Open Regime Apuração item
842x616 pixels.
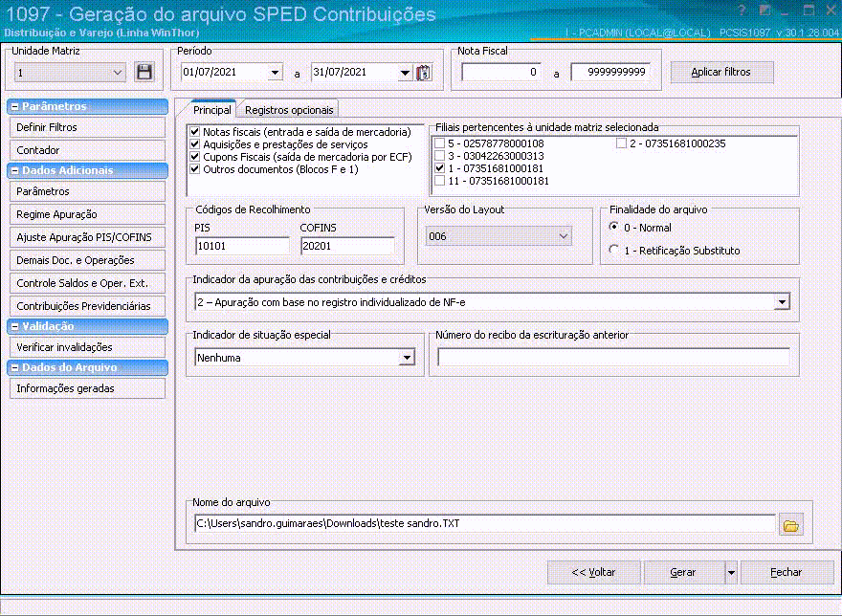(87, 214)
